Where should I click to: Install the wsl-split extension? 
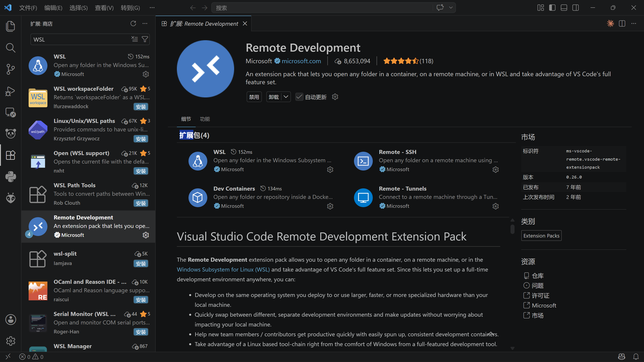141,264
